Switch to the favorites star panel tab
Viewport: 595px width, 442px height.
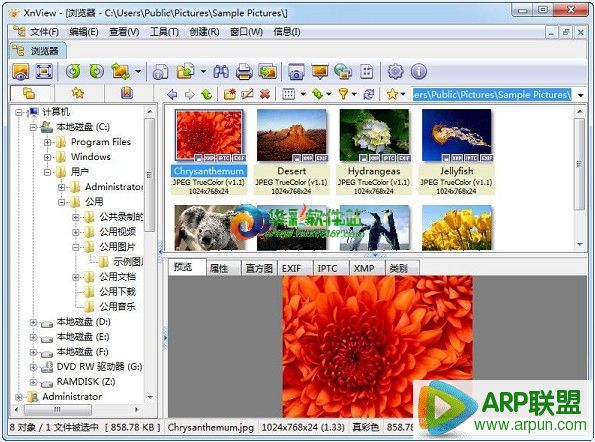click(x=78, y=93)
